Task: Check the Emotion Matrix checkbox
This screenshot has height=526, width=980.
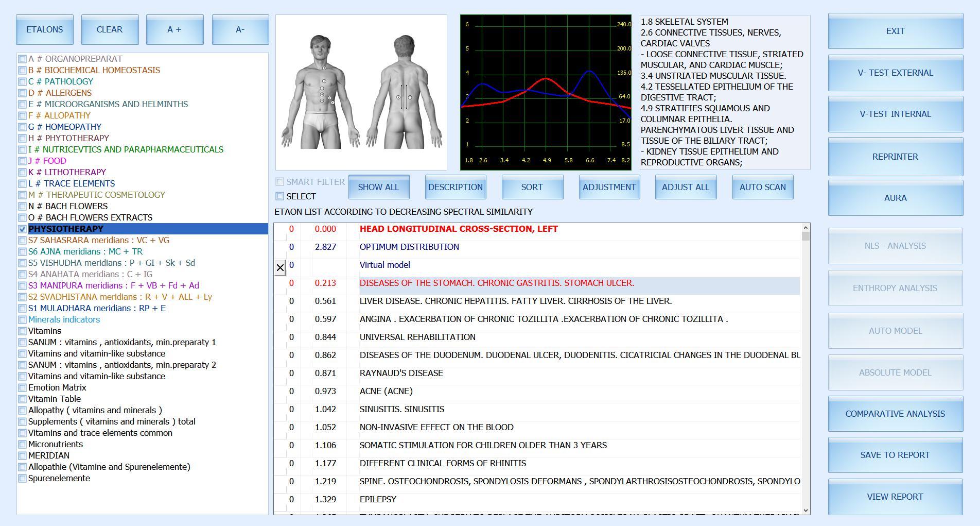Action: click(22, 387)
